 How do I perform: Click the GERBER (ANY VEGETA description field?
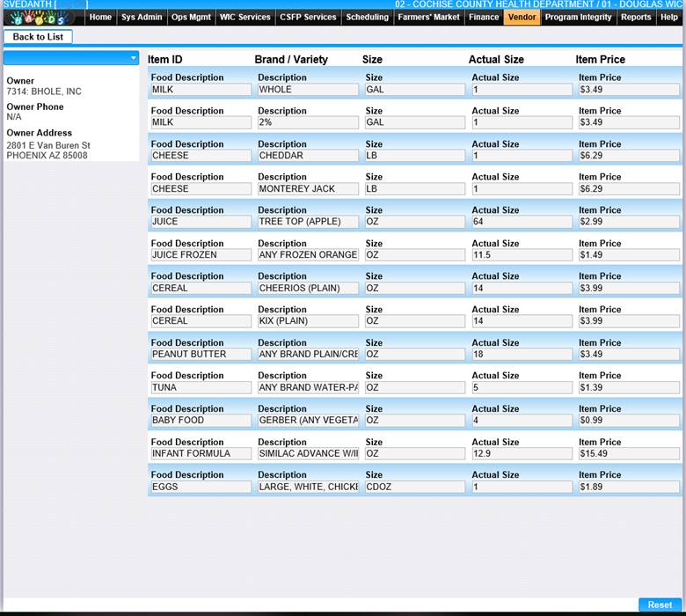(x=308, y=421)
